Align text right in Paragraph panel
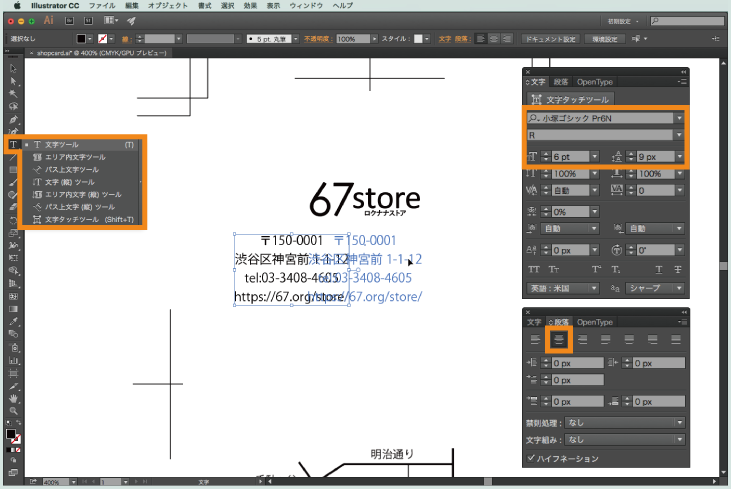The height and width of the screenshot is (489, 731). click(x=582, y=340)
